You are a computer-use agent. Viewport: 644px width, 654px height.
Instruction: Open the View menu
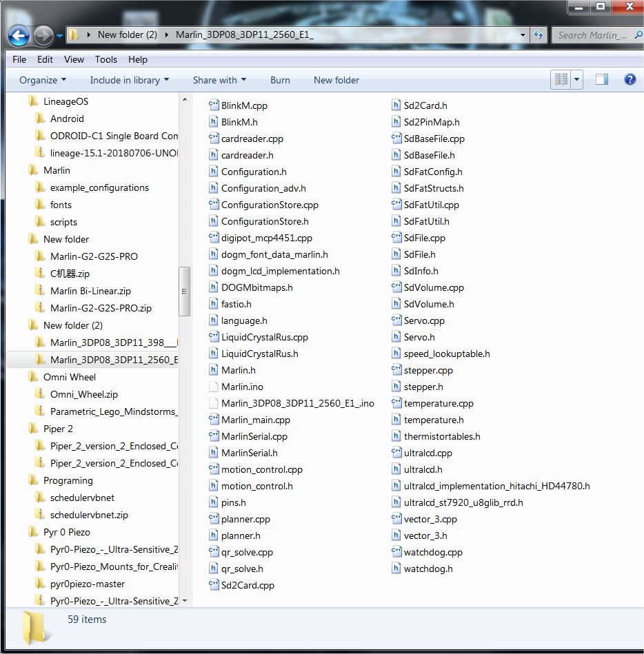(74, 59)
